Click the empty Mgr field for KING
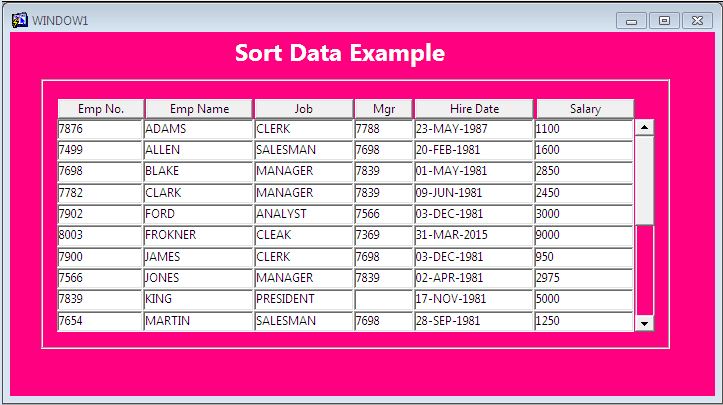This screenshot has height=405, width=723. [x=384, y=299]
